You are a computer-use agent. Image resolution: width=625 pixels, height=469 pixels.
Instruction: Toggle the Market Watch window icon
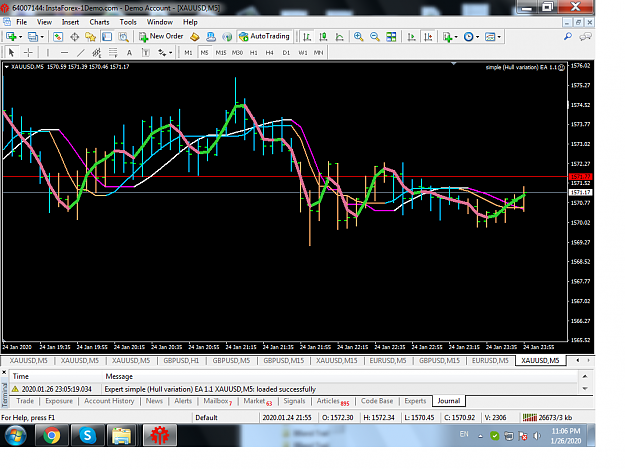(x=58, y=37)
